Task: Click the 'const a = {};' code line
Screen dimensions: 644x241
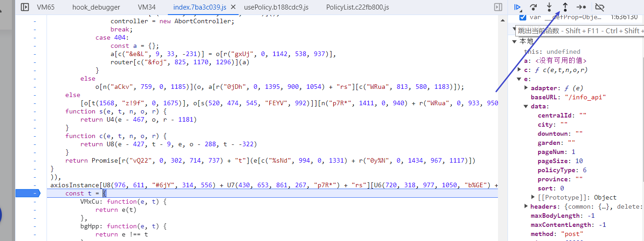Action: 135,46
